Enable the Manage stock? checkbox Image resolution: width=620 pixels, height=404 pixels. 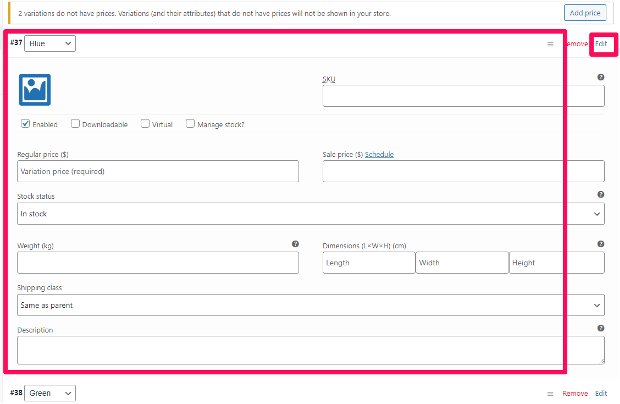click(x=190, y=124)
